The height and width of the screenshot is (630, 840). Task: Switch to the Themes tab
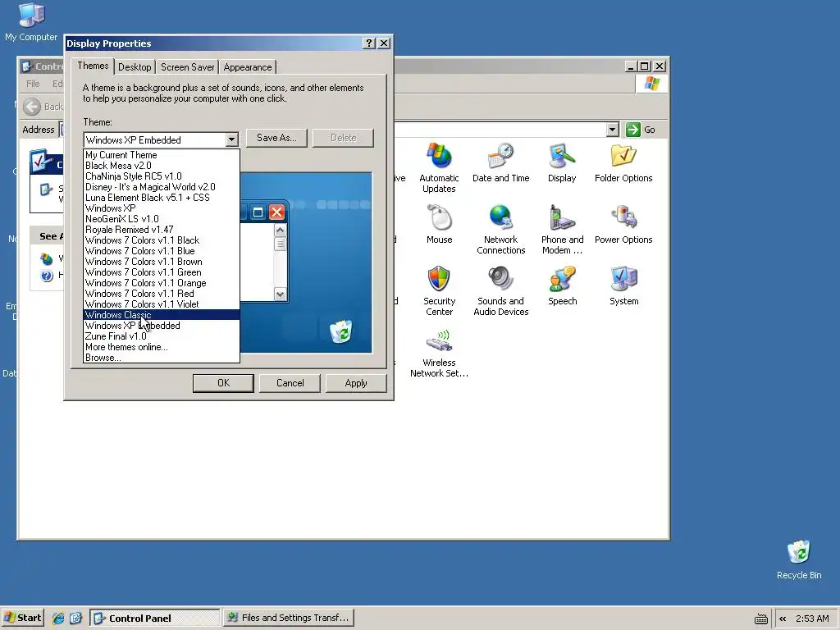pyautogui.click(x=93, y=66)
